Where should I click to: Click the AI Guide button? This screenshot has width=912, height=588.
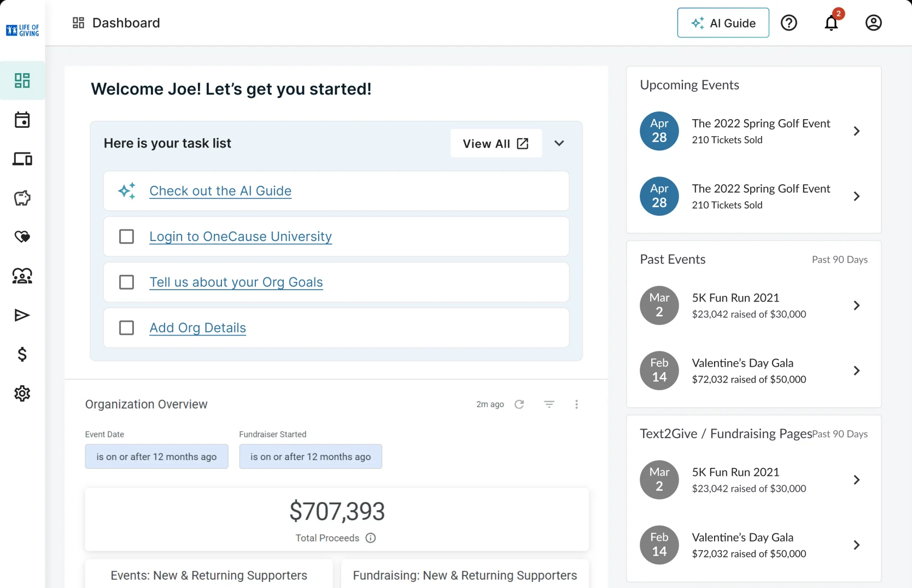pyautogui.click(x=723, y=22)
